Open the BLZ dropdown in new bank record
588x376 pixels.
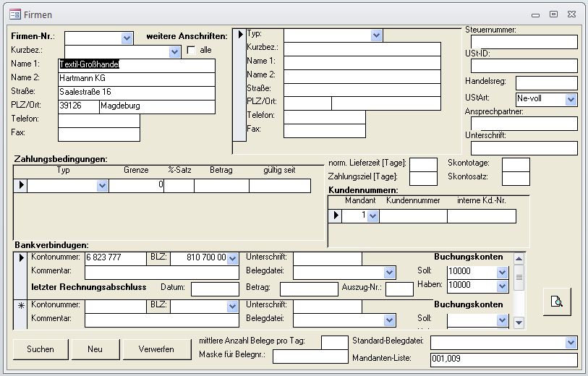coord(232,307)
